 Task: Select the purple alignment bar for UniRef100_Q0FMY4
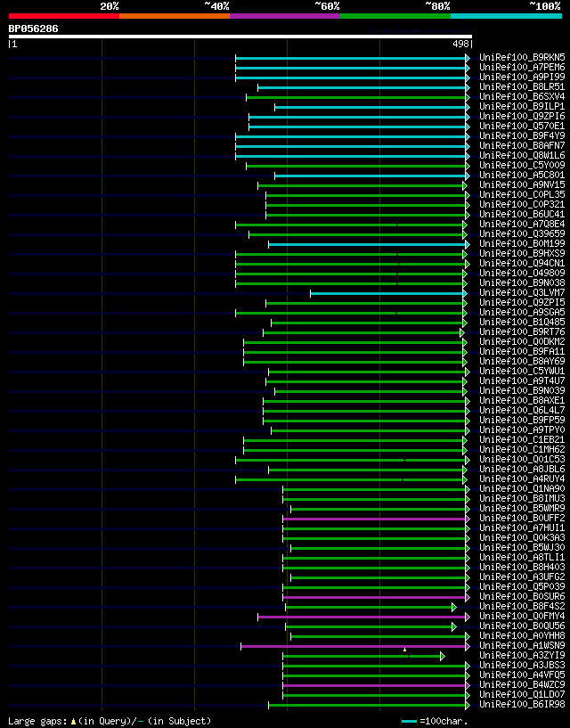[x=364, y=617]
